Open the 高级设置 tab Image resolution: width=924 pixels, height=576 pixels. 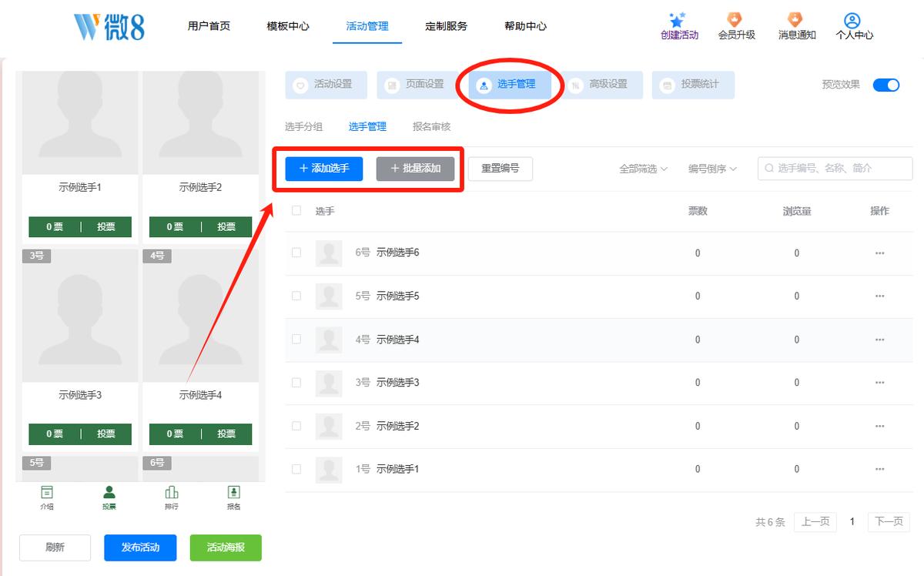click(601, 85)
